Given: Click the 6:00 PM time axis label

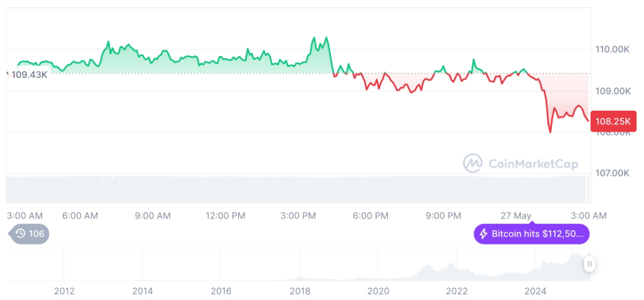Looking at the screenshot, I should (370, 215).
